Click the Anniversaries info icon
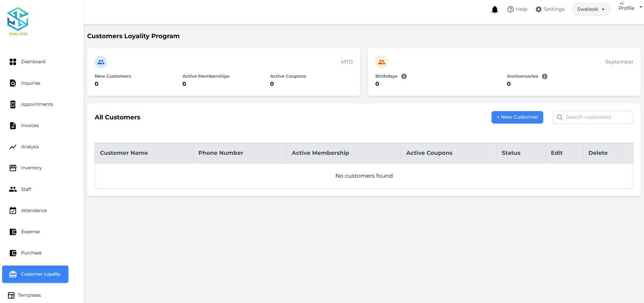 pos(545,76)
